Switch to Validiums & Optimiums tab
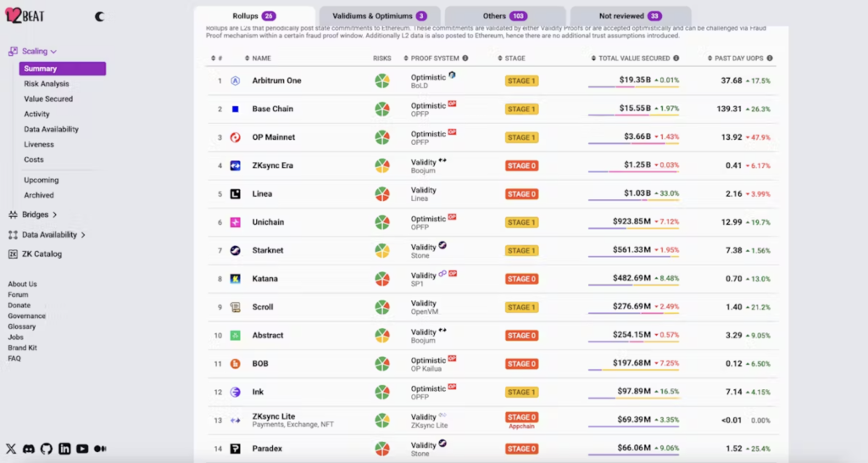The image size is (868, 463). pyautogui.click(x=379, y=16)
